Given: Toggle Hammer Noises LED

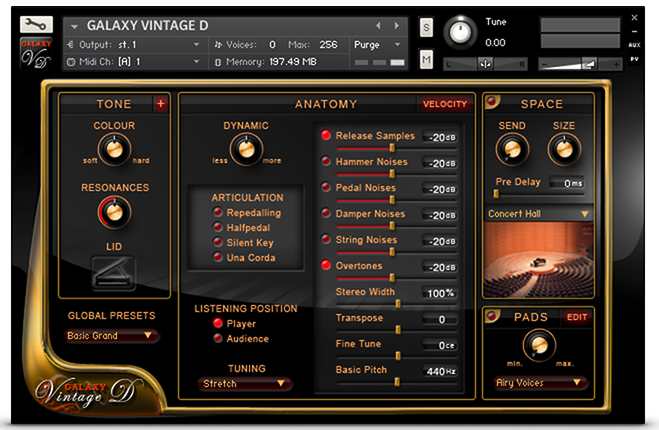Looking at the screenshot, I should [x=326, y=161].
